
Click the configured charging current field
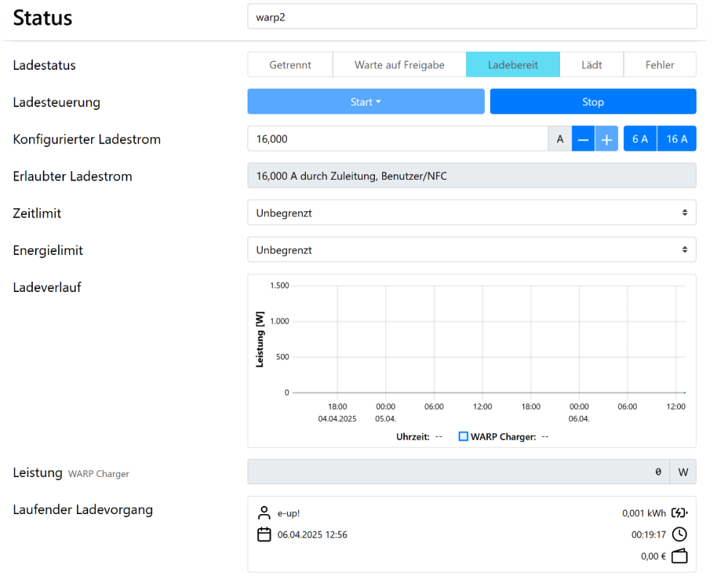397,139
